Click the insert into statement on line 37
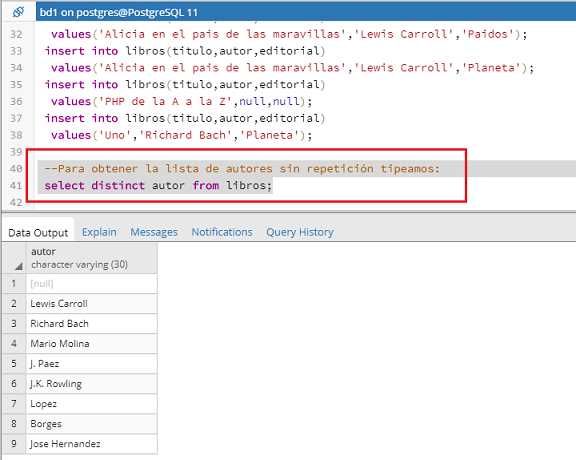Image resolution: width=576 pixels, height=460 pixels. pos(185,118)
